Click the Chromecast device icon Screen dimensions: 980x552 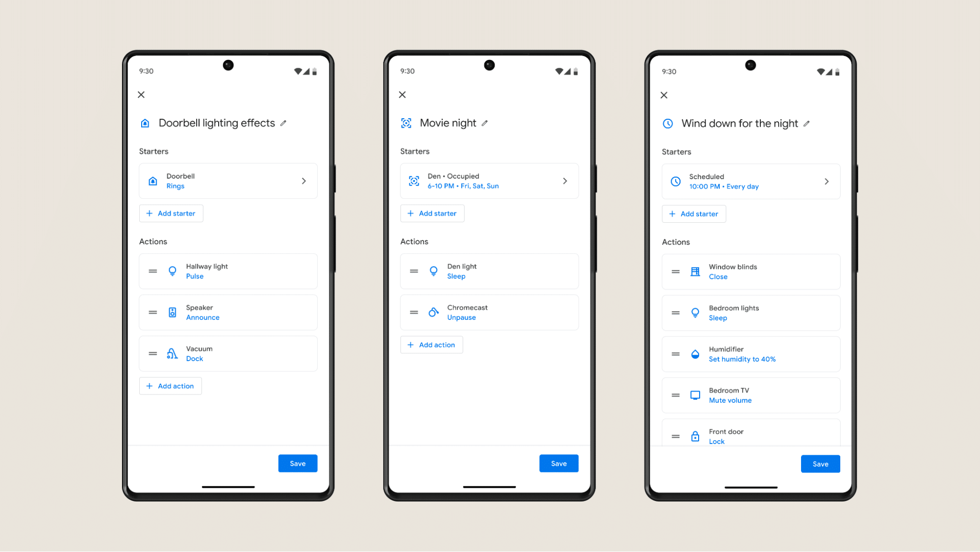tap(433, 312)
